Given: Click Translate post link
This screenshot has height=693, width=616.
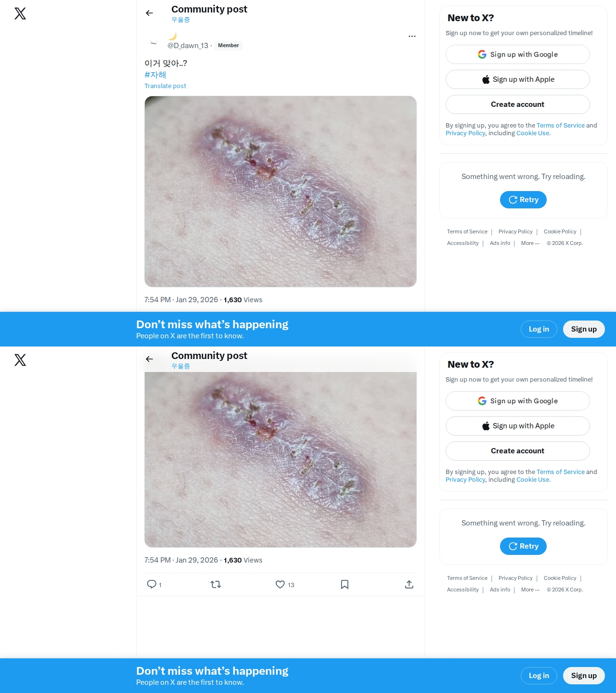Looking at the screenshot, I should point(165,86).
